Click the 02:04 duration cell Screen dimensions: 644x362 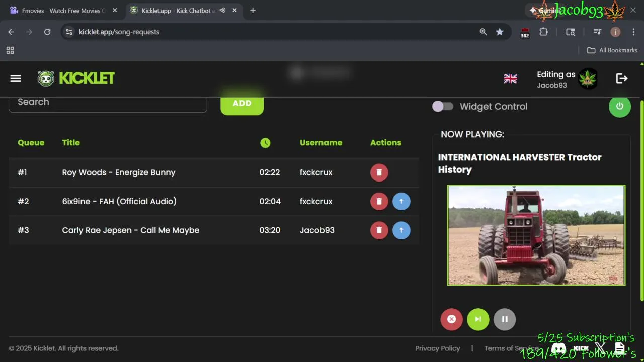tap(270, 201)
